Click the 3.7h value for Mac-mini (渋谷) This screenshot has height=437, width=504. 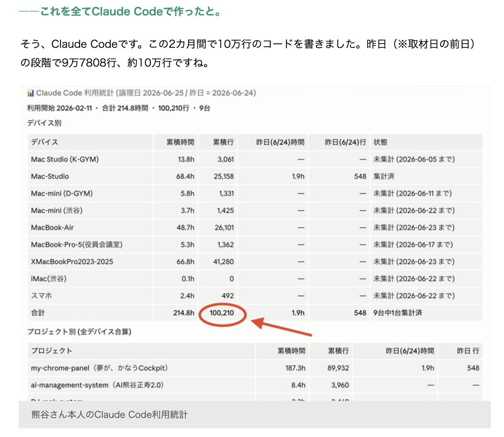pyautogui.click(x=187, y=210)
